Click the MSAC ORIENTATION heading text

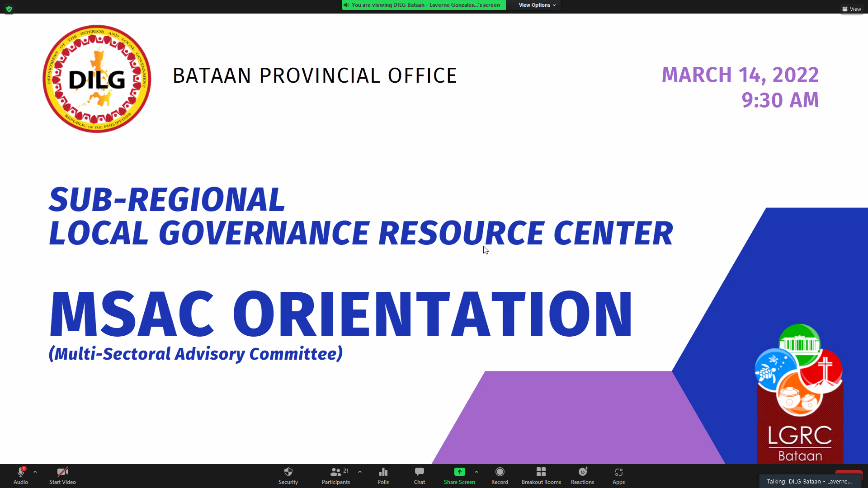341,314
